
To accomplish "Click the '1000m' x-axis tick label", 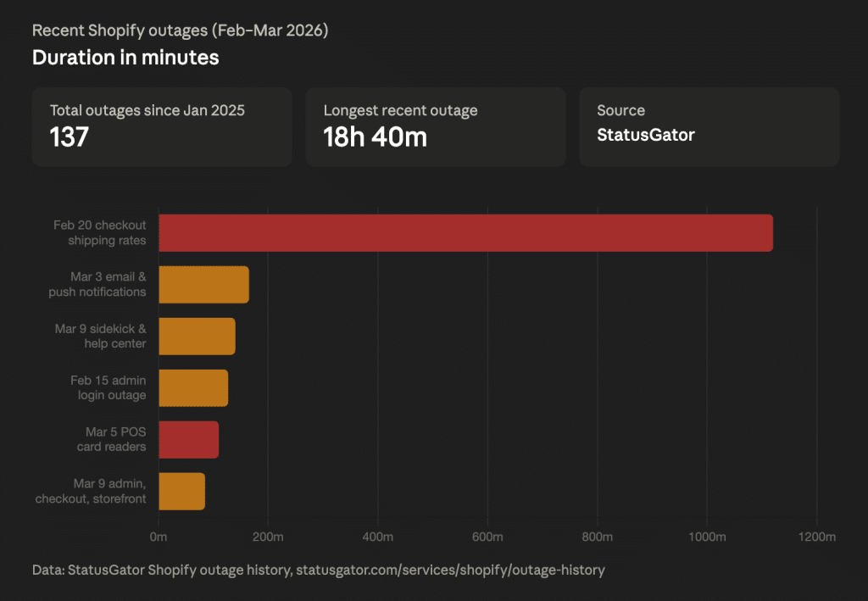I will [707, 537].
